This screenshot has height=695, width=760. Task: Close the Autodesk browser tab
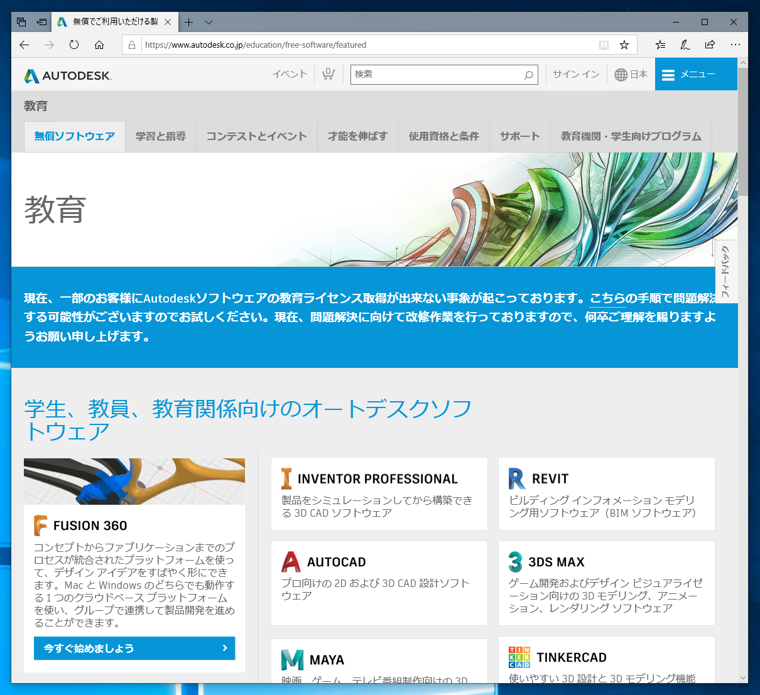[x=167, y=22]
